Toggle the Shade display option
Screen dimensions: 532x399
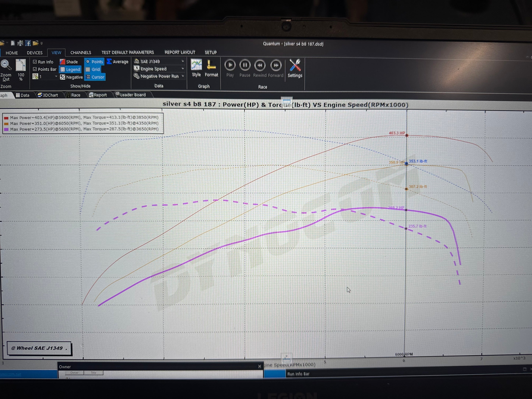(x=69, y=62)
